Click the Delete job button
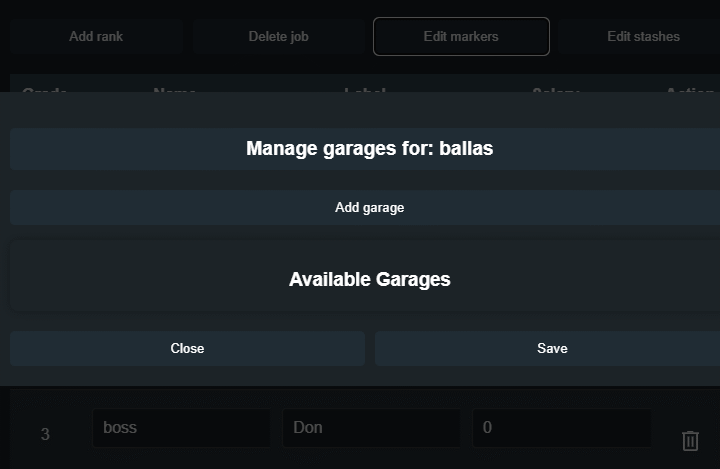This screenshot has height=469, width=720. pyautogui.click(x=278, y=36)
